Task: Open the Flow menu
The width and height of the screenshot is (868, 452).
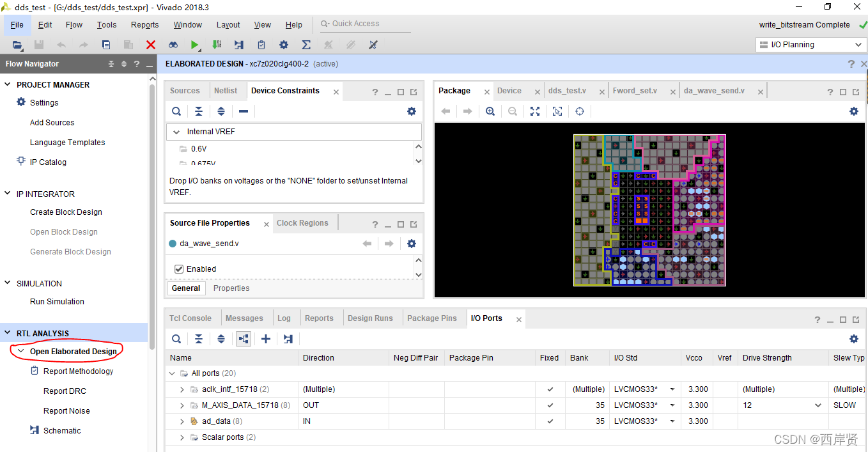Action: [x=74, y=25]
